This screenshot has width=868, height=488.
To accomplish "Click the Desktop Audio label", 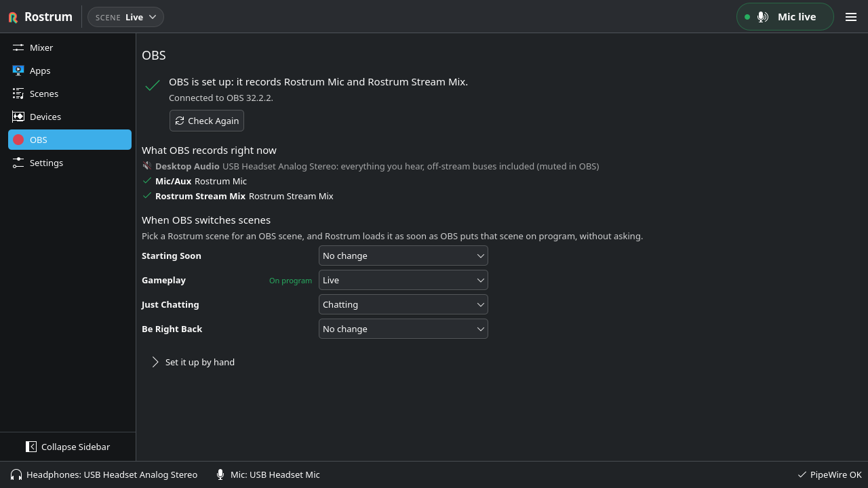I will coord(187,166).
